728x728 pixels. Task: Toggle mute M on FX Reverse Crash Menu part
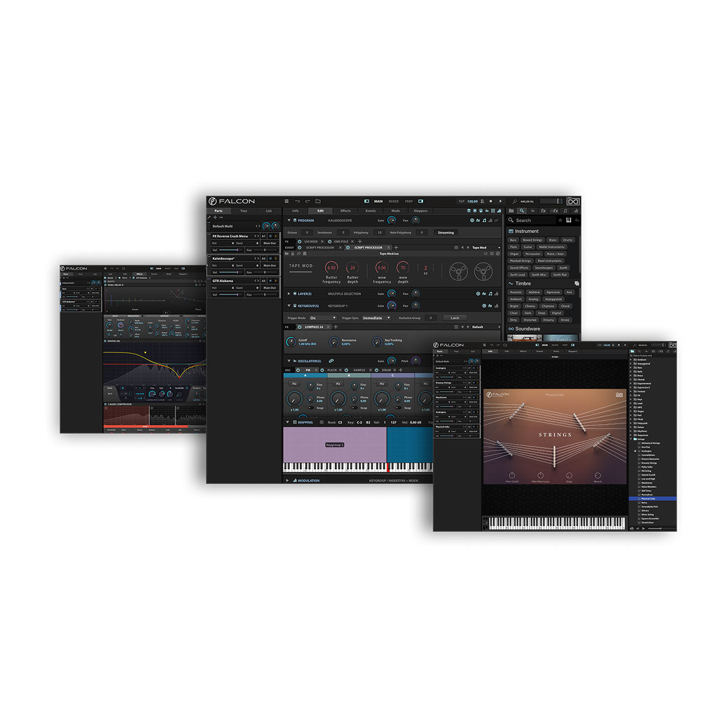click(x=270, y=236)
